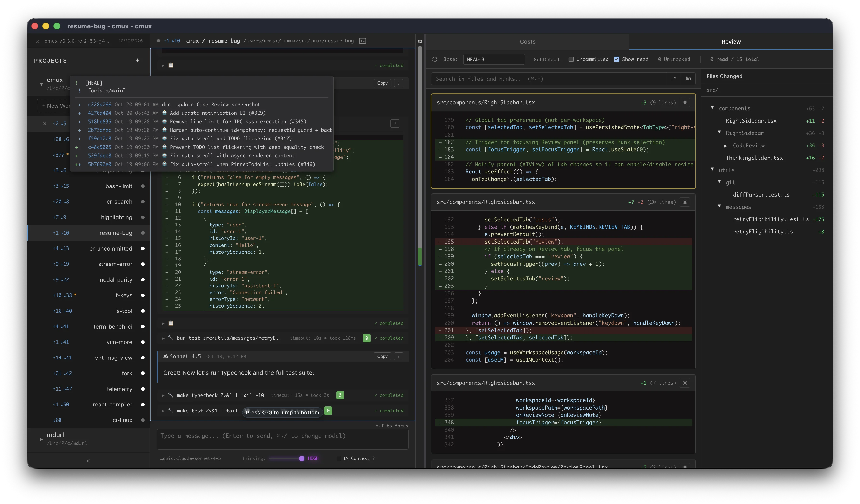Switch to the Costs tab
Image resolution: width=860 pixels, height=504 pixels.
click(527, 42)
